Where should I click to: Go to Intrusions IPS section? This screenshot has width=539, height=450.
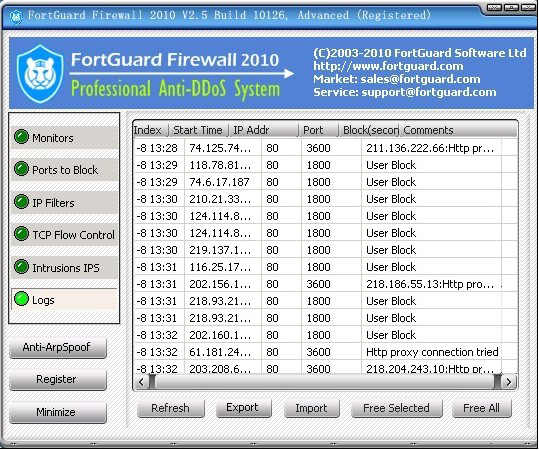[64, 267]
